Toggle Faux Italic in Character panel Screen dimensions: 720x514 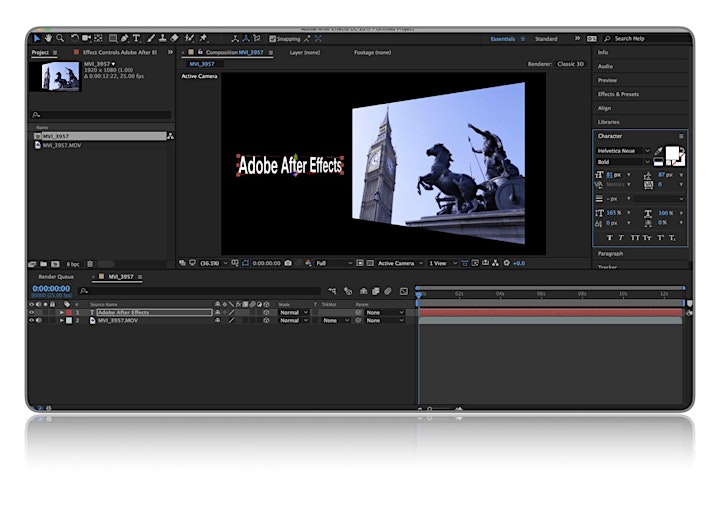[621, 238]
